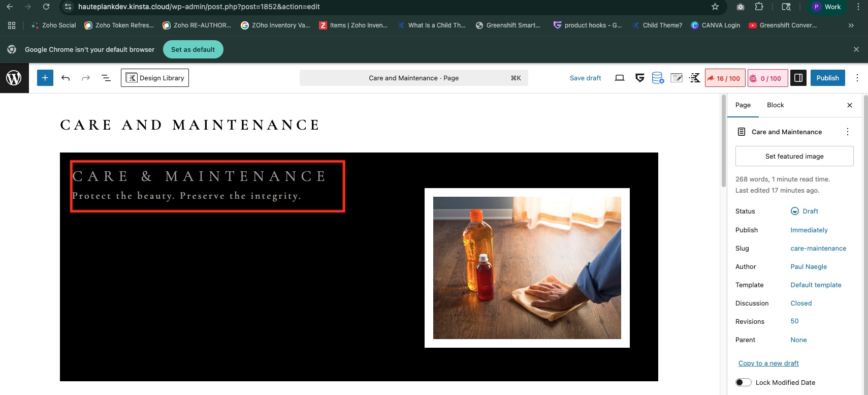
Task: Show more bookmarks chevron
Action: (851, 25)
